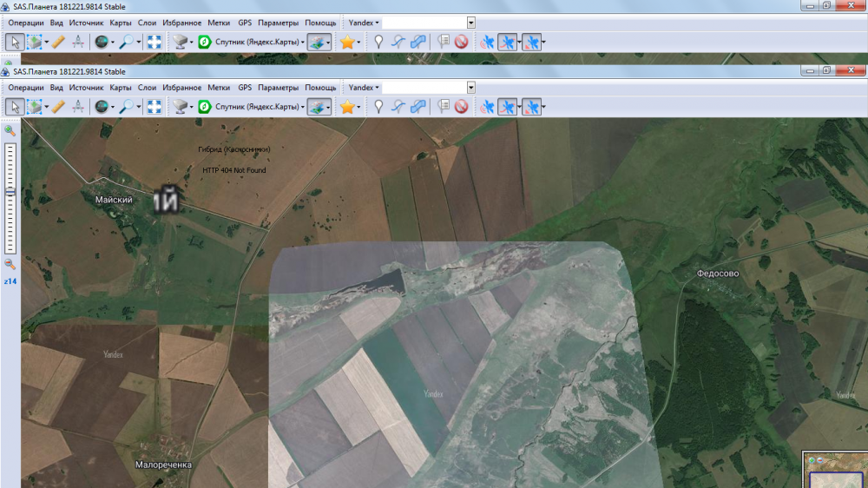Select the ruler distance tool in front window
868x488 pixels.
tap(58, 107)
